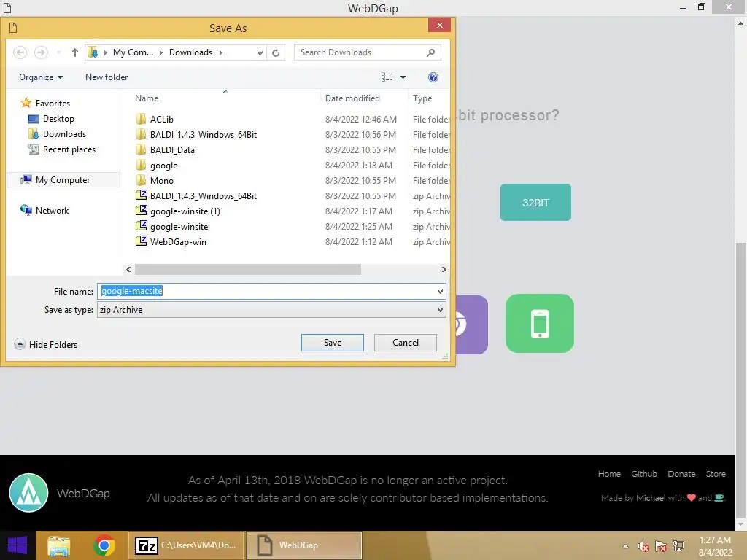Open the Github link in footer

pos(644,474)
